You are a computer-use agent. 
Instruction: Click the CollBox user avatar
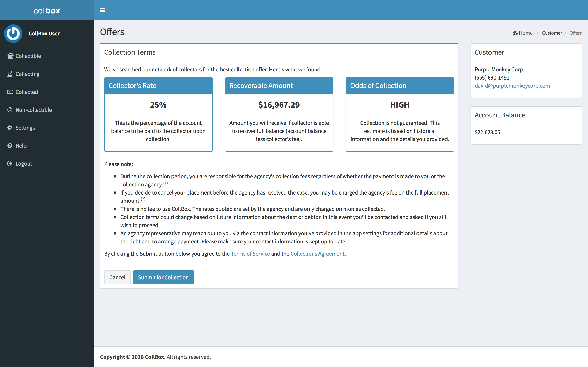pos(13,33)
